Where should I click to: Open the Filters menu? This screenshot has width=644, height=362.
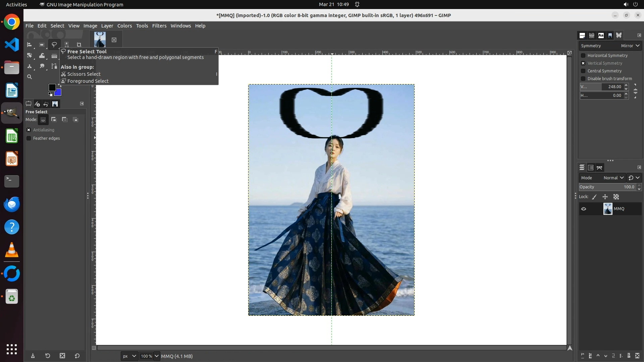159,26
